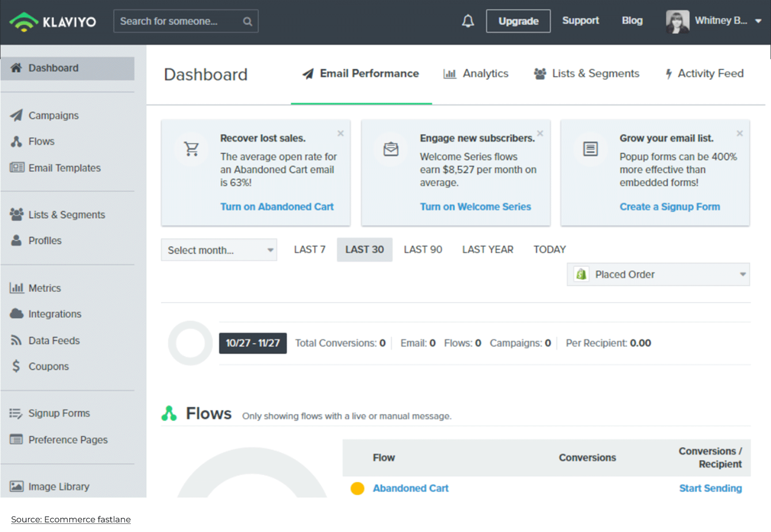Click Turn on Welcome Series link
Viewport: 771px width, 532px height.
[x=475, y=207]
